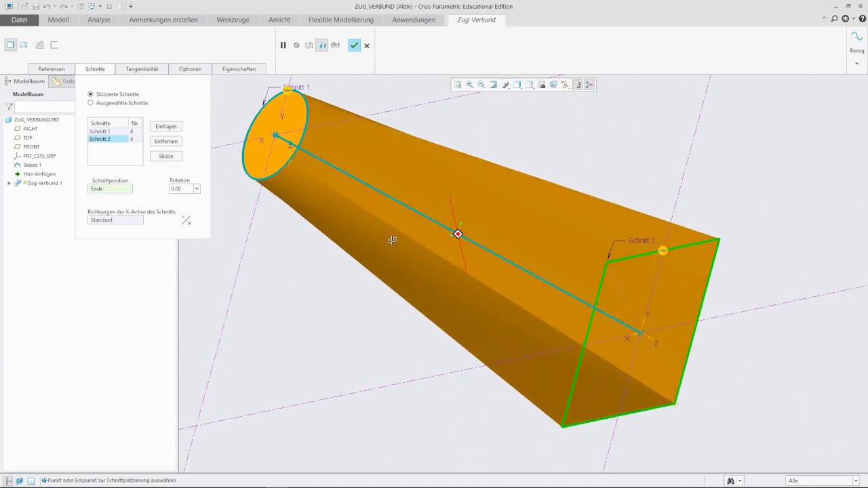Open the Referenzen panel tab
The width and height of the screenshot is (868, 488).
tap(52, 69)
